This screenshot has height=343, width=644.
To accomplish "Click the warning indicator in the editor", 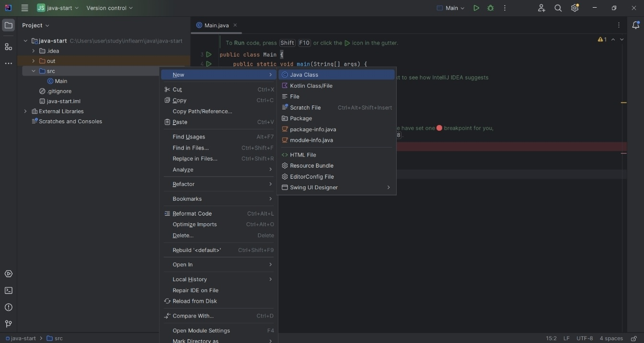I will tap(602, 40).
